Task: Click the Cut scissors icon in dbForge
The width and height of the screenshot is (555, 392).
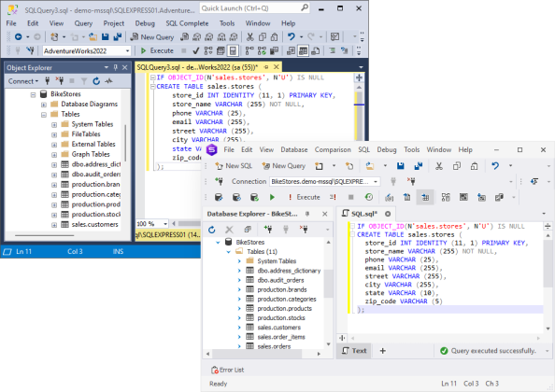Action: point(439,166)
